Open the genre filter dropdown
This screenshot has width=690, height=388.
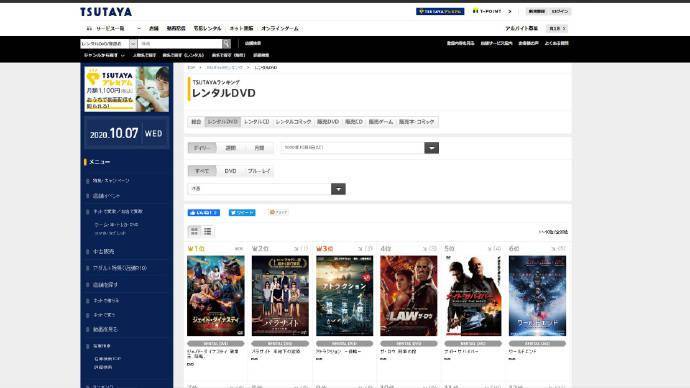pos(266,189)
